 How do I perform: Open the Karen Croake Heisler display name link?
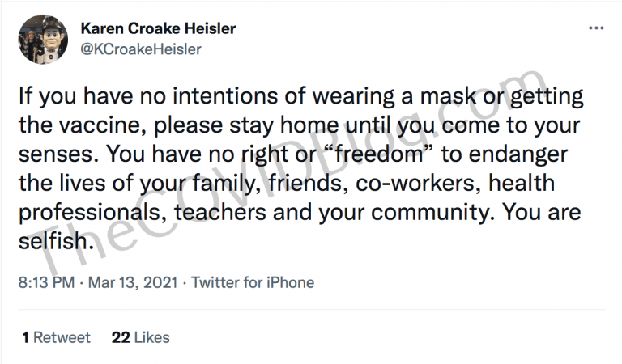click(158, 29)
